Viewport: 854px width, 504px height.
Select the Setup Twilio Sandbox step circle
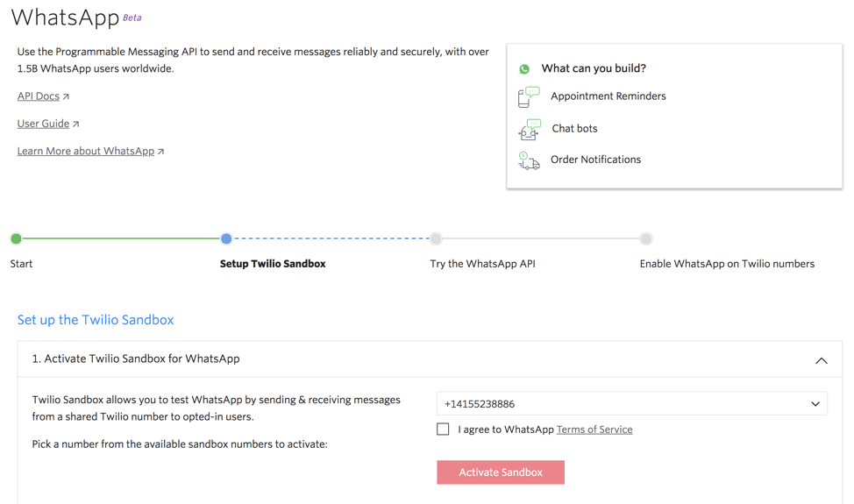[x=226, y=238]
